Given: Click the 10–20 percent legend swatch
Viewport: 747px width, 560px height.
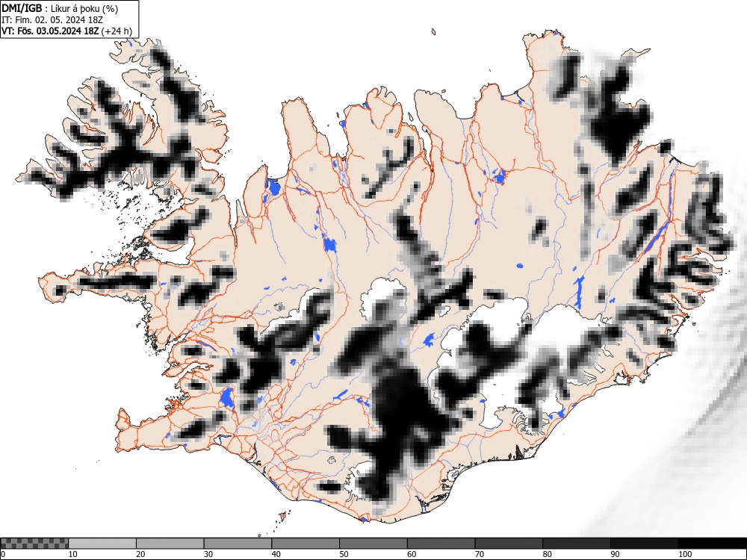Looking at the screenshot, I should pyautogui.click(x=102, y=544).
